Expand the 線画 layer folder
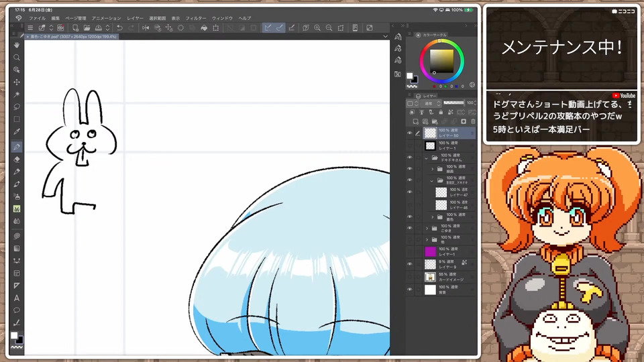Screen dimensions: 644x362 click(x=433, y=169)
